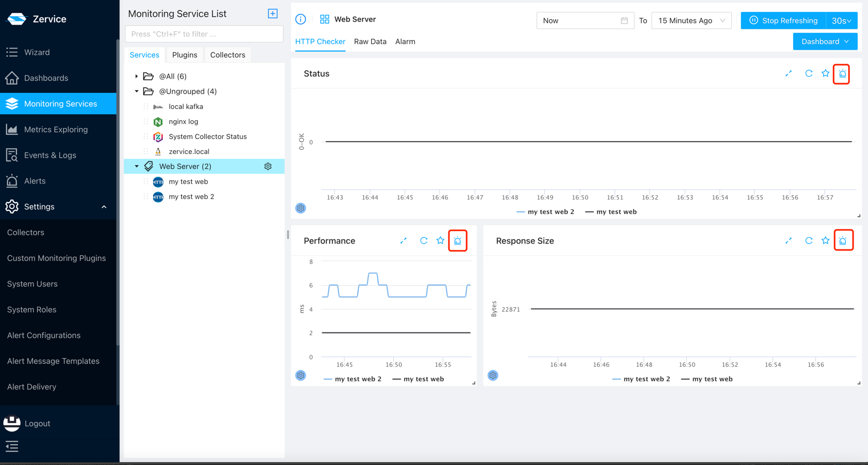Switch to the Plugins tab
Image resolution: width=868 pixels, height=465 pixels.
(184, 55)
